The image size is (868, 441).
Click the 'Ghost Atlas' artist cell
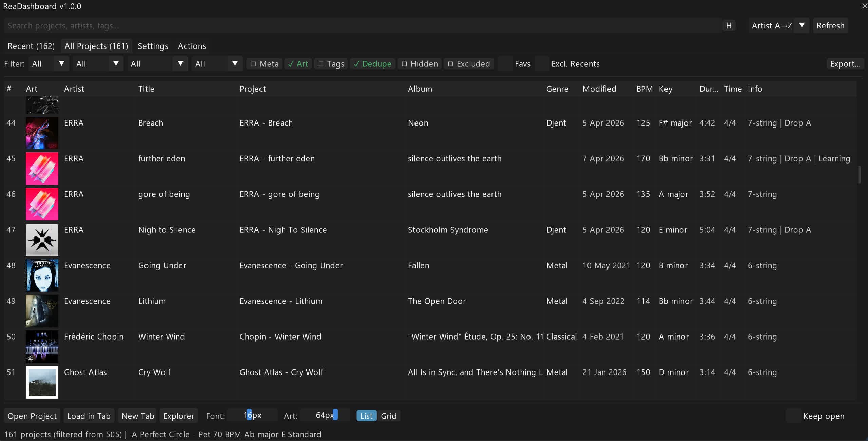(85, 372)
